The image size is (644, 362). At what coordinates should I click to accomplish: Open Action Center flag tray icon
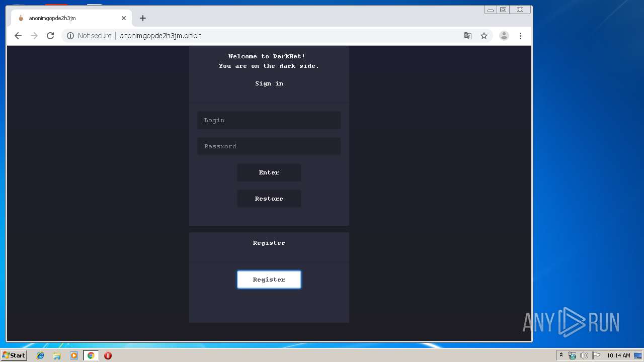click(596, 355)
